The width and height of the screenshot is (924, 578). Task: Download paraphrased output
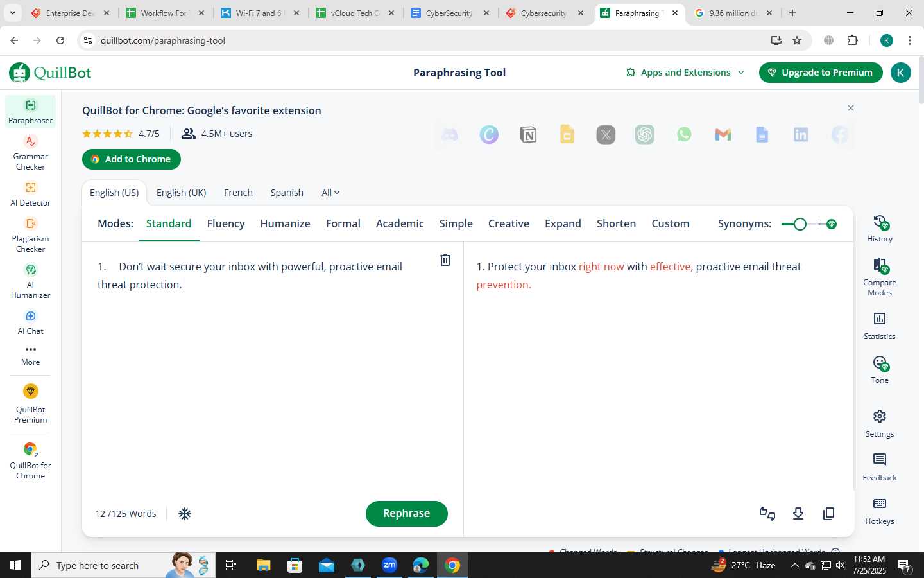798,514
